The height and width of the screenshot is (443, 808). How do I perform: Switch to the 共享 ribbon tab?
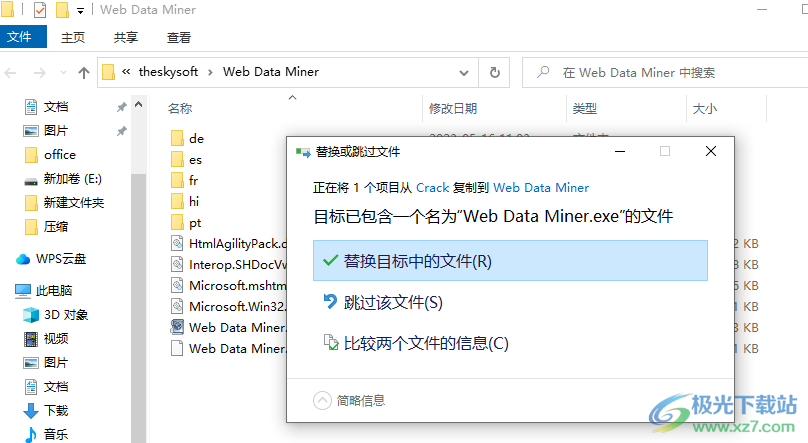tap(126, 37)
